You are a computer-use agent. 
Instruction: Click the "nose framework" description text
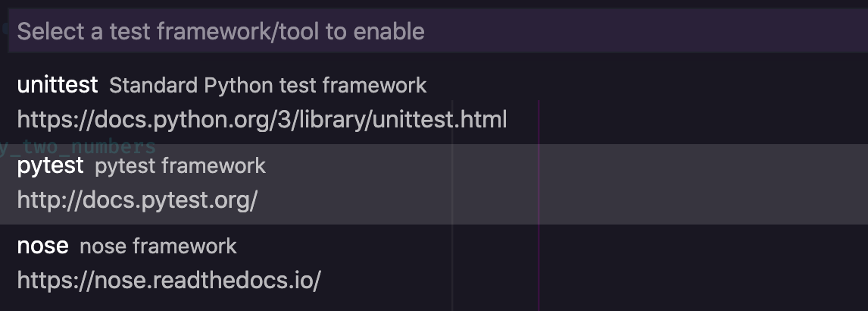tap(158, 246)
